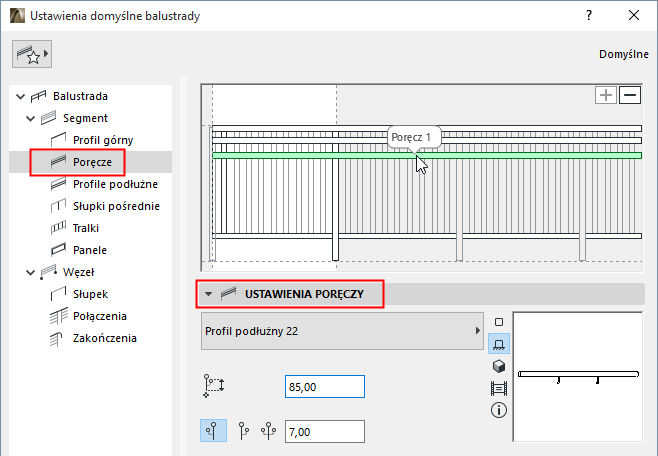Open Zakończenia settings
The height and width of the screenshot is (456, 658).
click(104, 338)
